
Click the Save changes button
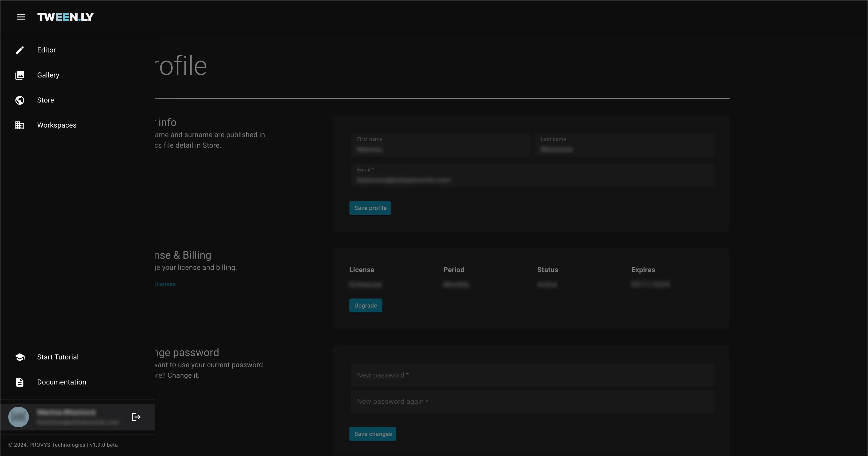(x=372, y=434)
